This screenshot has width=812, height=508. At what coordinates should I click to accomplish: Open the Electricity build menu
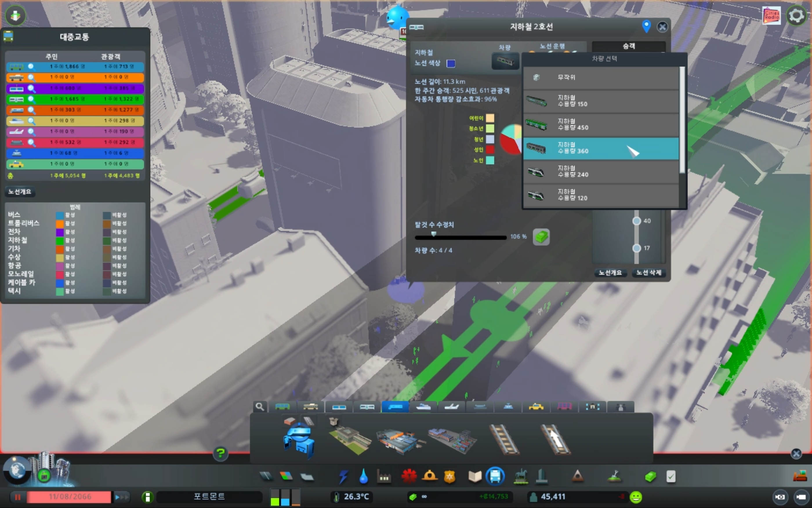(x=343, y=476)
